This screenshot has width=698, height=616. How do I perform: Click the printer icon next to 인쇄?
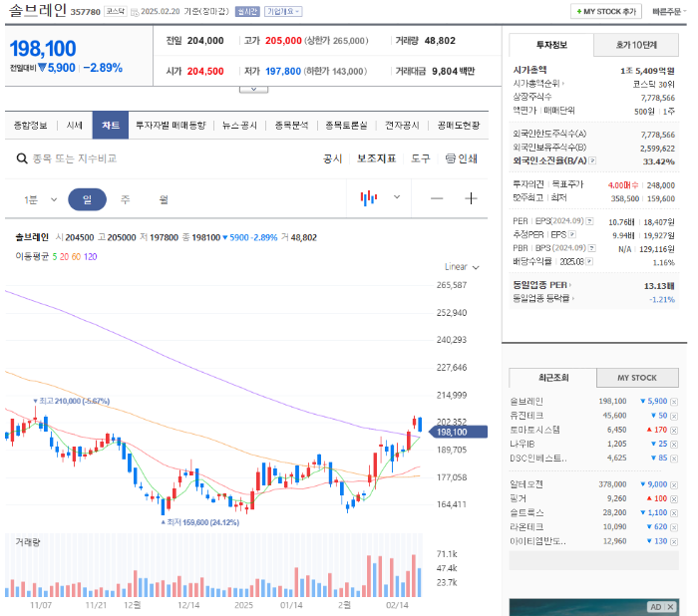451,158
